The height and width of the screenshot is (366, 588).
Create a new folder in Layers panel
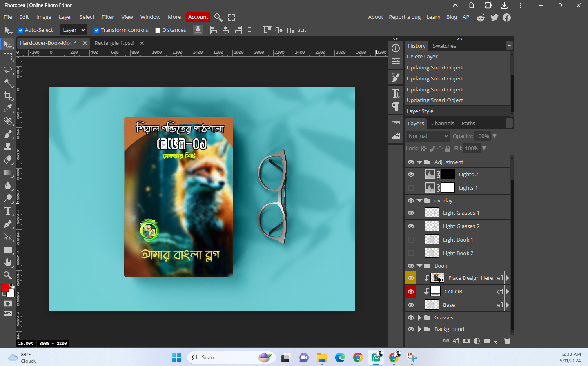click(x=487, y=341)
